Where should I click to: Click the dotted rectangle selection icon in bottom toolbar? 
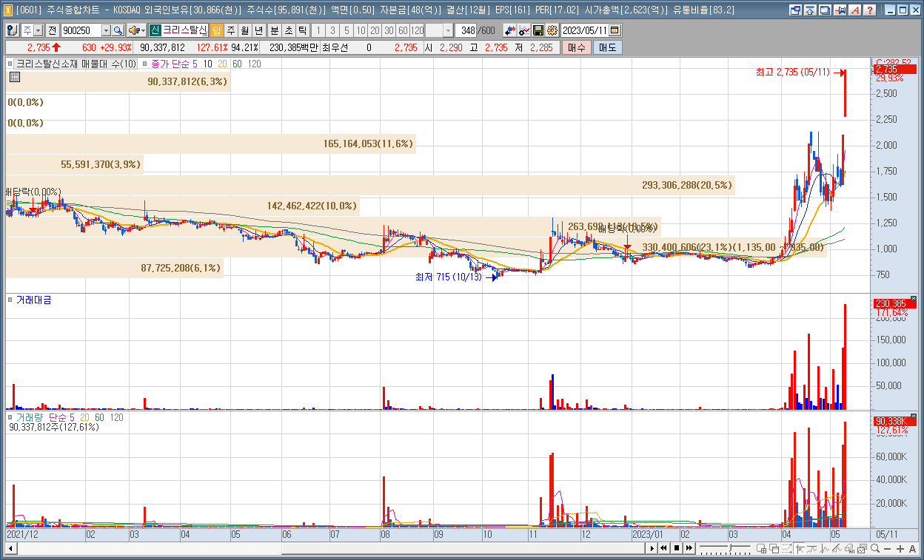tap(787, 548)
